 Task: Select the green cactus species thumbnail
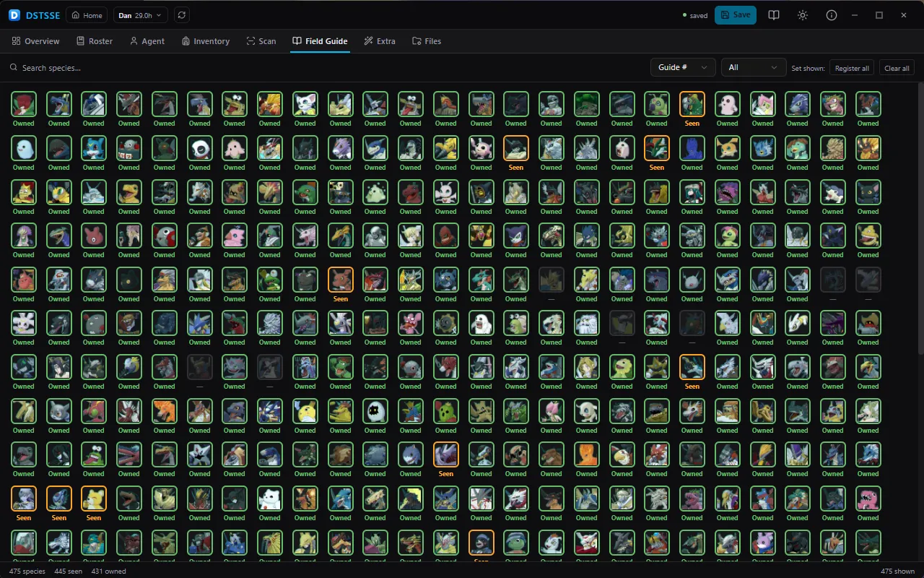tap(445, 411)
